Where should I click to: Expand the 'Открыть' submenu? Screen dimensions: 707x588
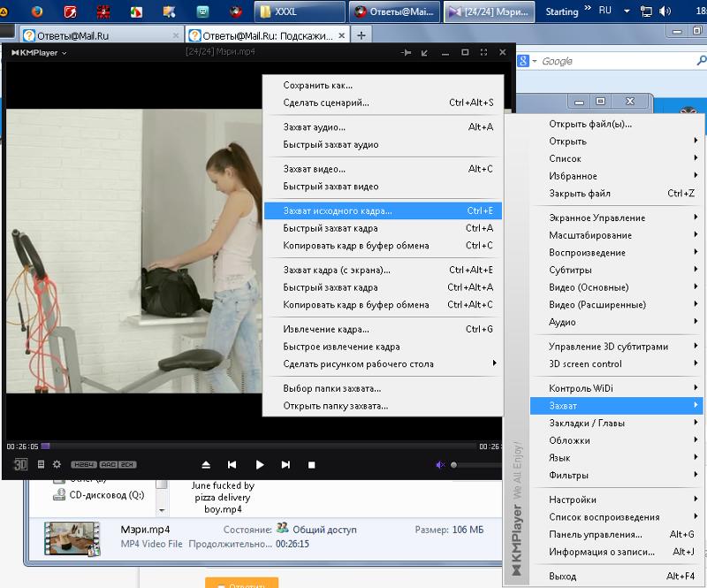click(616, 141)
